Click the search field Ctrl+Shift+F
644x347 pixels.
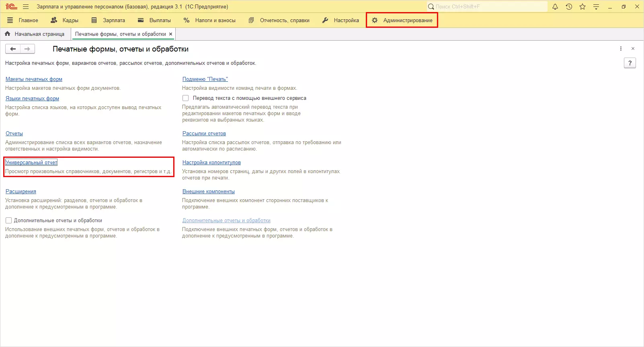(487, 7)
